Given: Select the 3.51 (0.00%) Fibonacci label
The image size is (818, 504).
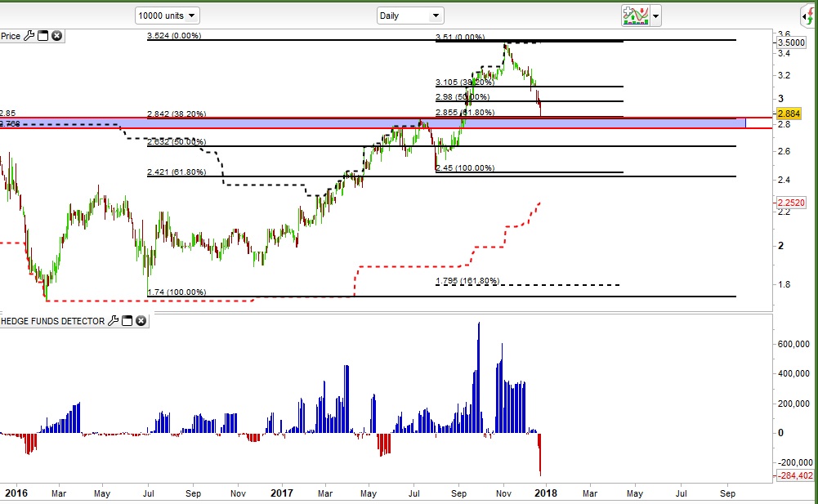Looking at the screenshot, I should click(460, 37).
